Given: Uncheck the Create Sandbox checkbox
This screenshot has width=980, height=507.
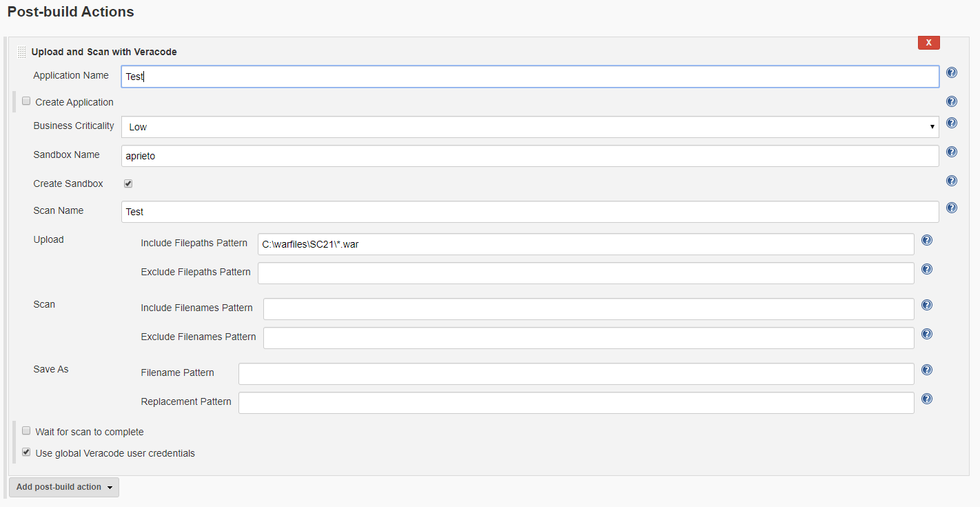Looking at the screenshot, I should click(x=128, y=184).
